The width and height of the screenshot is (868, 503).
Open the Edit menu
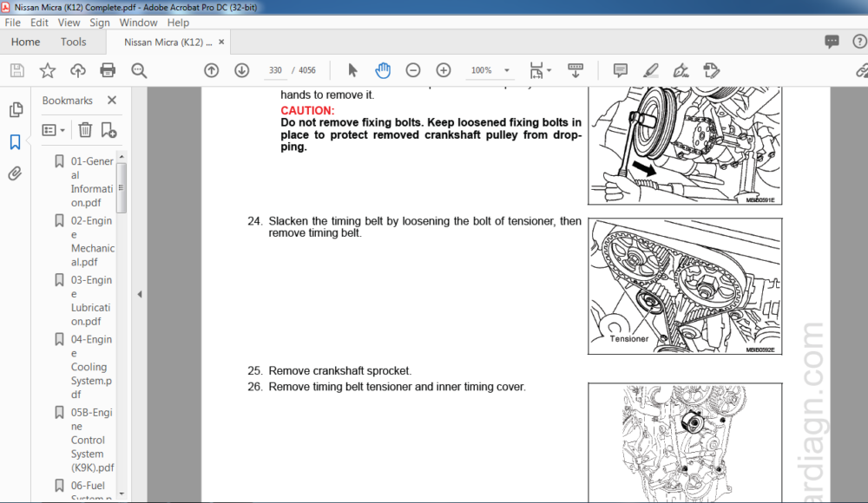[39, 23]
